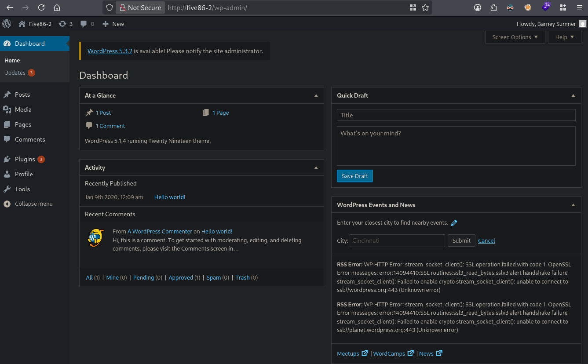
Task: Open the 1 Page link
Action: pyautogui.click(x=221, y=113)
